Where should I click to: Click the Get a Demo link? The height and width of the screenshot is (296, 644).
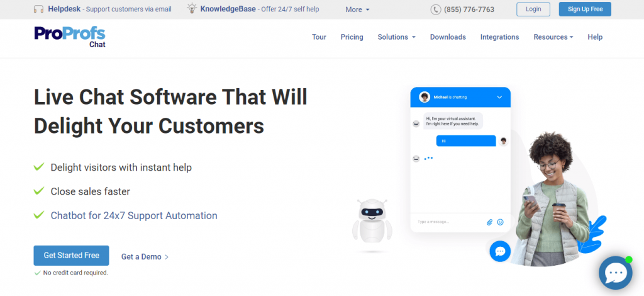(145, 256)
